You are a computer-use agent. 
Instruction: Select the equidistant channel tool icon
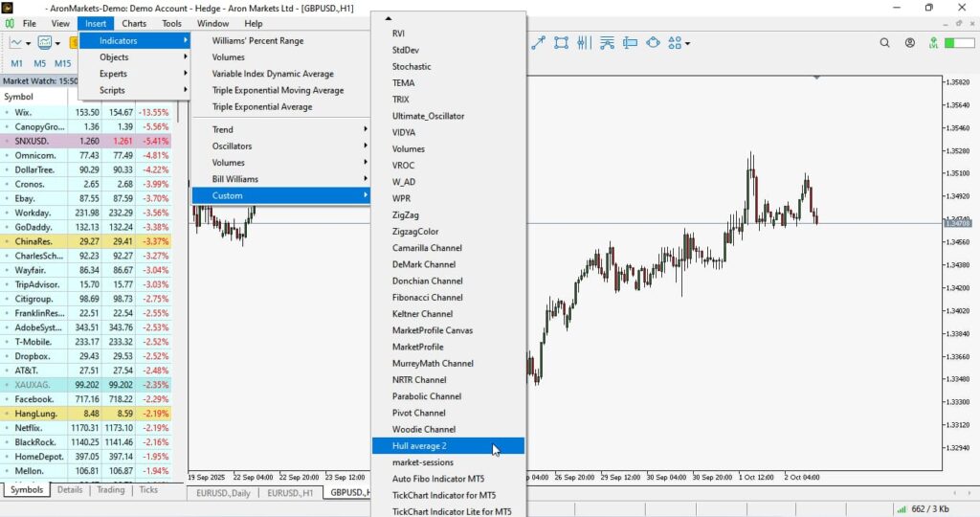[x=561, y=43]
